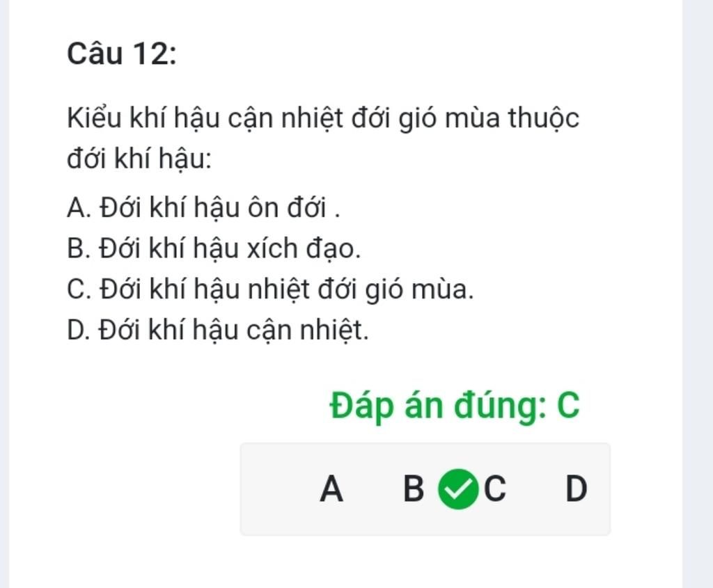The width and height of the screenshot is (713, 588).
Task: Select letter C in the answer bar
Action: pos(495,489)
